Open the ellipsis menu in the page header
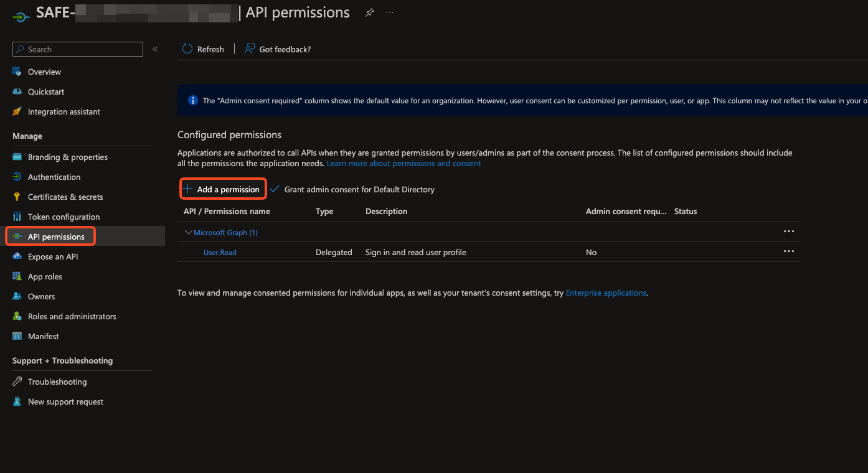This screenshot has width=868, height=473. tap(390, 12)
